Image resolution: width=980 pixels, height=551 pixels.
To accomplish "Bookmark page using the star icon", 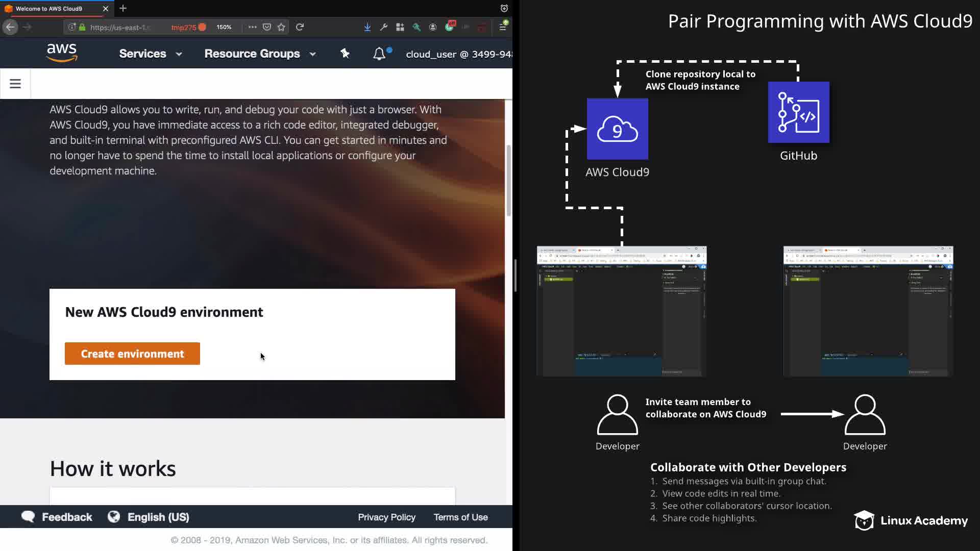I will pos(281,27).
